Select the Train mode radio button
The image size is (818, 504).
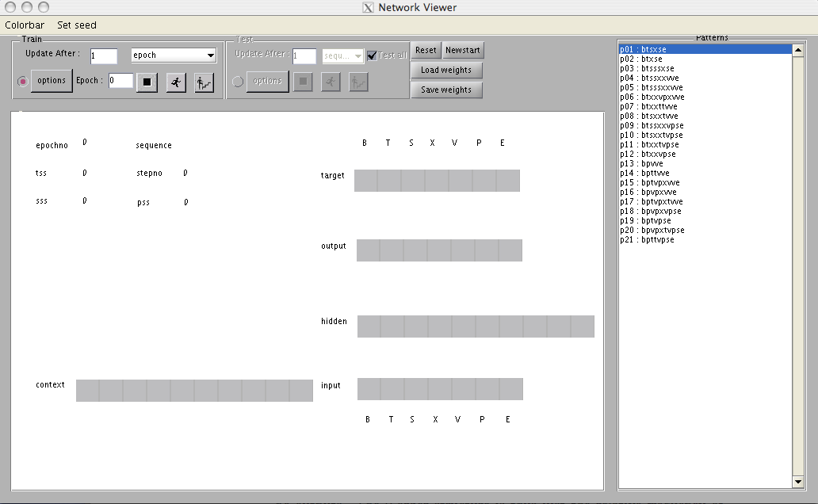[x=22, y=81]
